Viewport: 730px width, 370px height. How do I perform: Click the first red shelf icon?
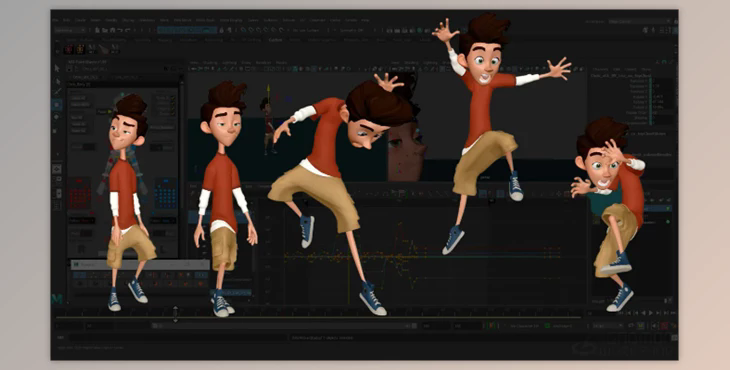[x=69, y=49]
